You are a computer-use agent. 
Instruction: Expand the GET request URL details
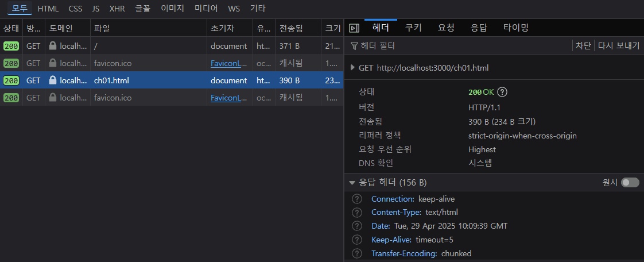(x=352, y=68)
